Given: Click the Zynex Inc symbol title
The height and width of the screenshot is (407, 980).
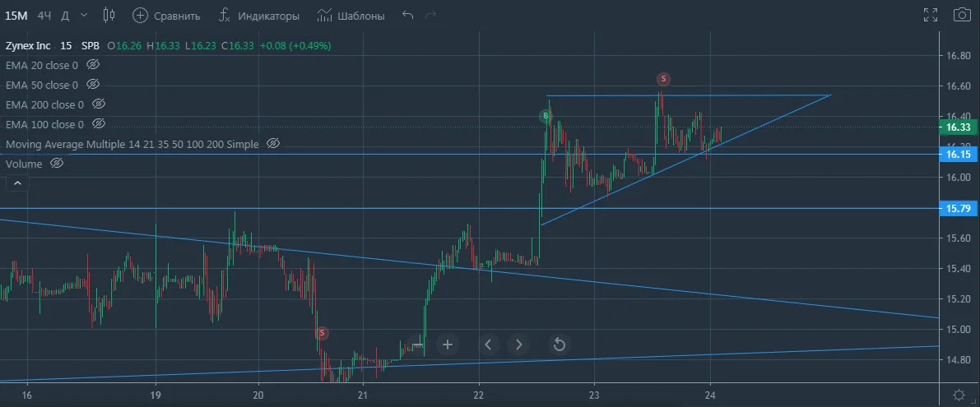Looking at the screenshot, I should coord(30,45).
